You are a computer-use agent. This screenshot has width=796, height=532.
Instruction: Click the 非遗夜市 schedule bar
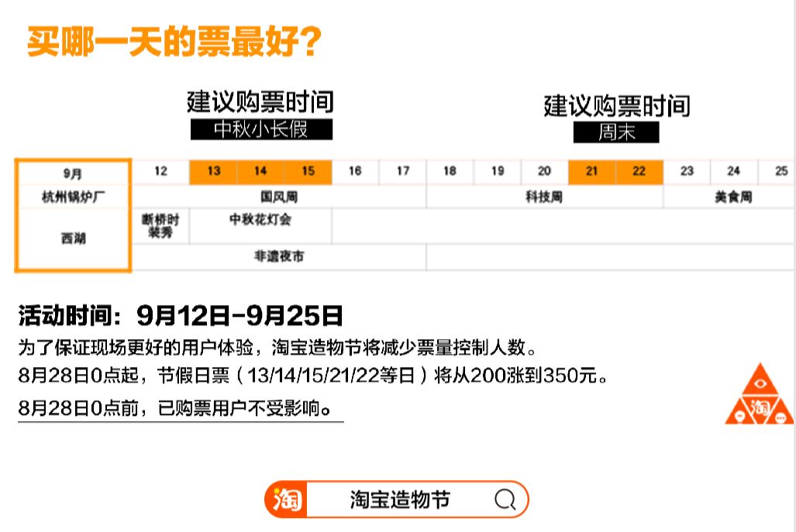tap(279, 256)
